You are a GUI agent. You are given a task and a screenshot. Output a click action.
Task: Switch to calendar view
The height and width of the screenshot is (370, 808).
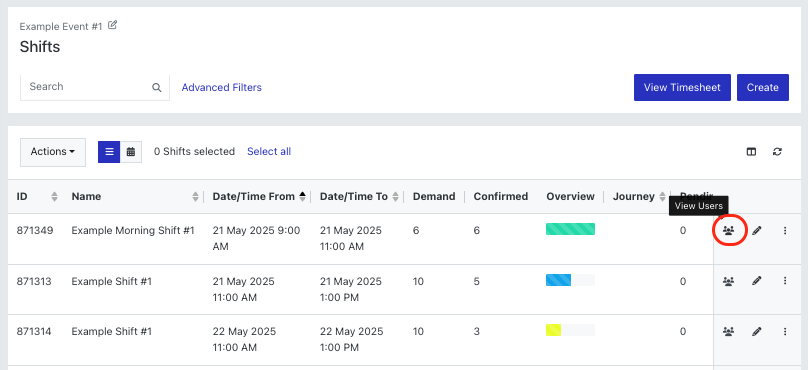point(131,152)
